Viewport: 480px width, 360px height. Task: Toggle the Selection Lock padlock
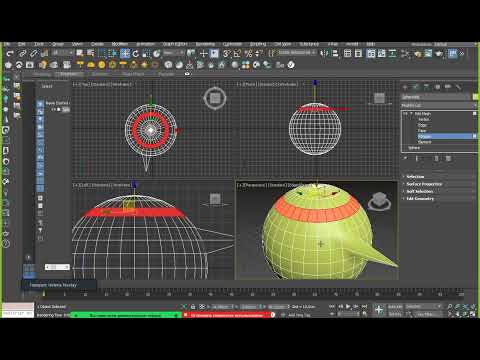pyautogui.click(x=193, y=306)
